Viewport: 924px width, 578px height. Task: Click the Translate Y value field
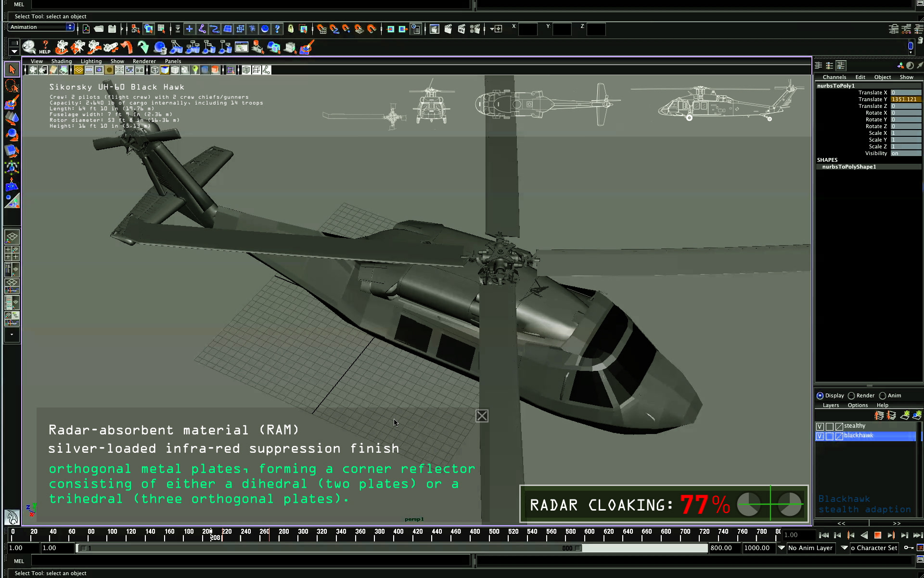tap(905, 99)
